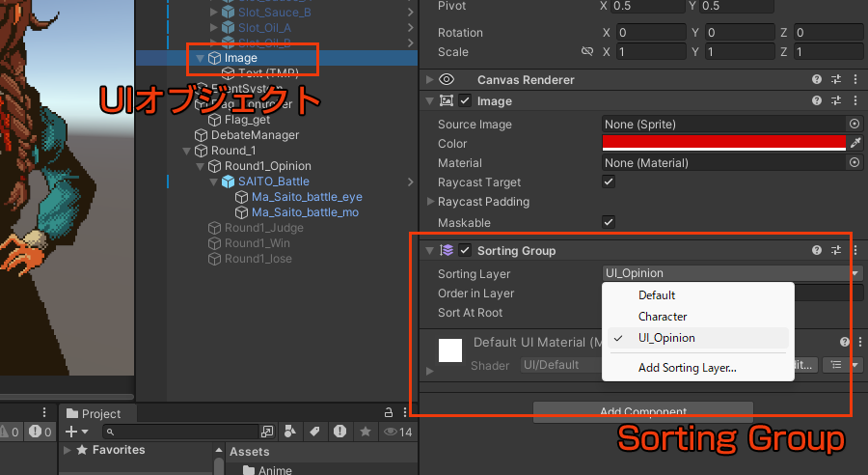Click the Add Component button

[x=641, y=412]
